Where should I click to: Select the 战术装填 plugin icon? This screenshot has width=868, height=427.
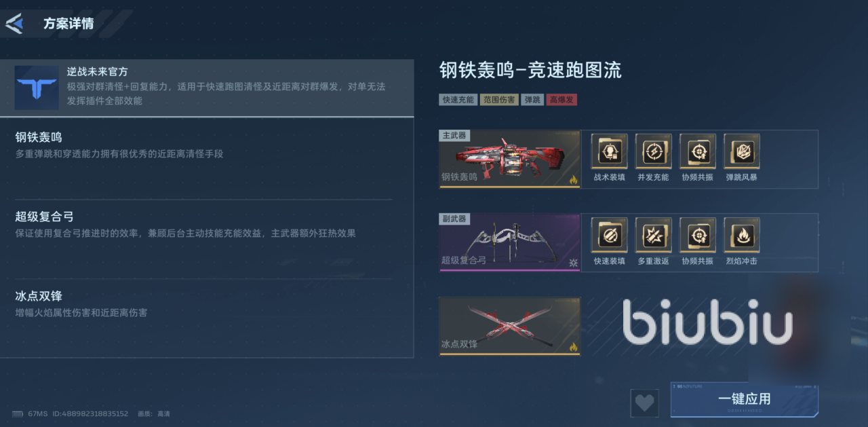pyautogui.click(x=609, y=151)
